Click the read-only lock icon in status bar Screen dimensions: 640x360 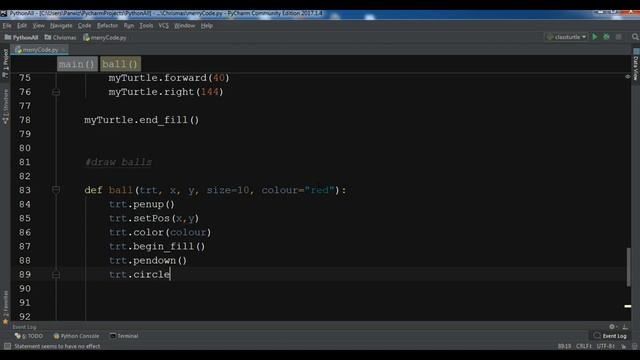624,346
